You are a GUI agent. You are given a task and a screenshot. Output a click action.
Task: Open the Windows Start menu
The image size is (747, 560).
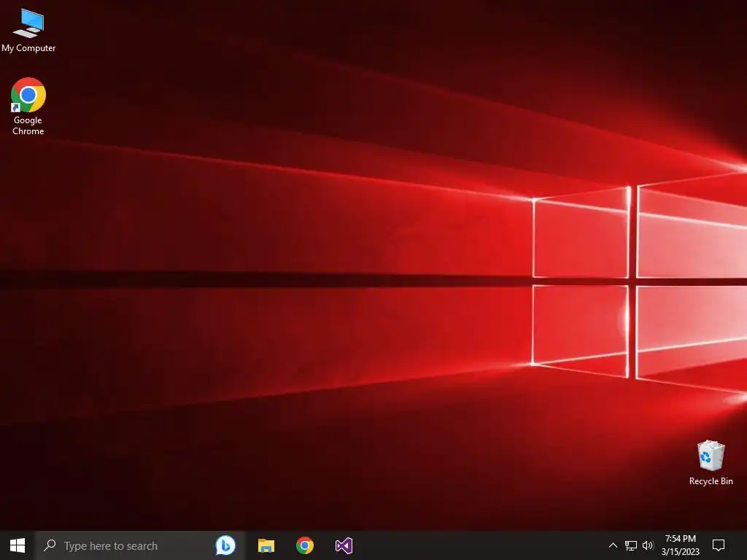coord(18,545)
